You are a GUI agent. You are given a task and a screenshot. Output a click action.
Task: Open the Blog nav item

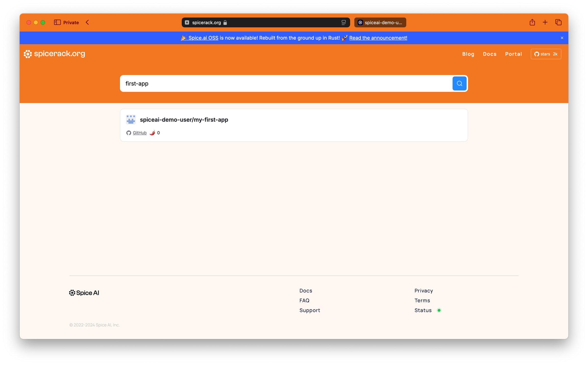pos(468,54)
